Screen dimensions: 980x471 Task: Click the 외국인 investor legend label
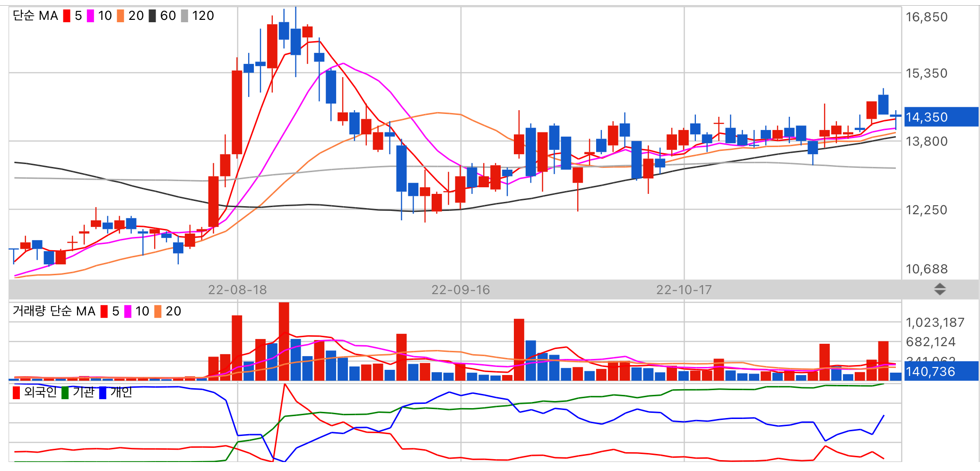40,392
